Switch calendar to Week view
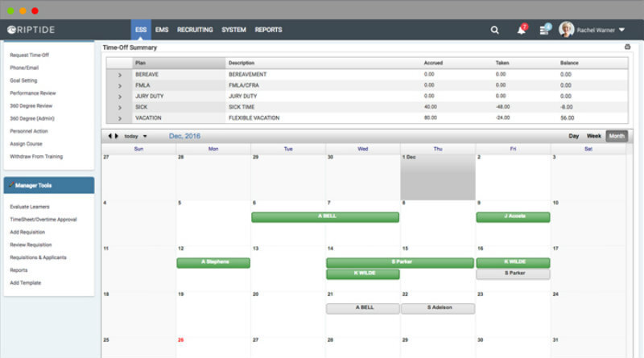Viewport: 644px width, 358px height. [594, 136]
